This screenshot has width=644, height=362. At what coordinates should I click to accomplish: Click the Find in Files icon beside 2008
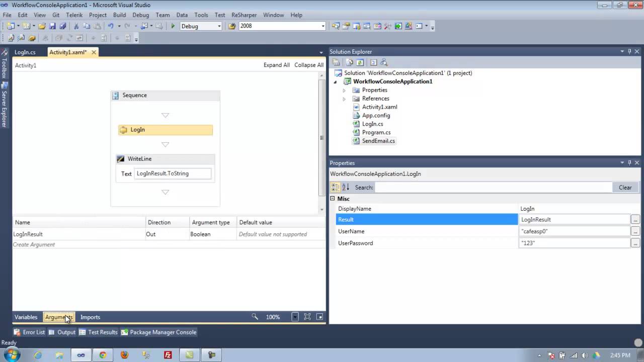[232, 26]
